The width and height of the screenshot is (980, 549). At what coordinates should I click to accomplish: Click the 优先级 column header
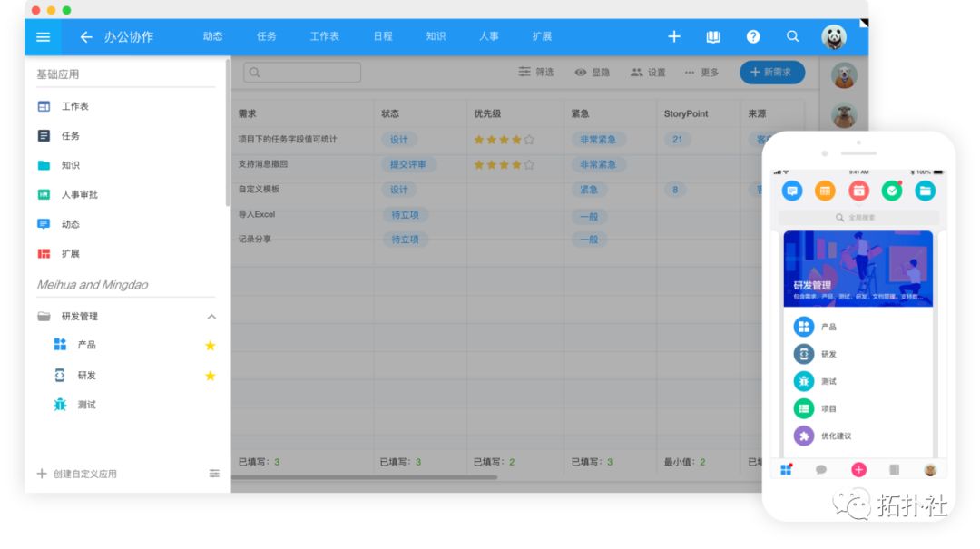pyautogui.click(x=487, y=113)
